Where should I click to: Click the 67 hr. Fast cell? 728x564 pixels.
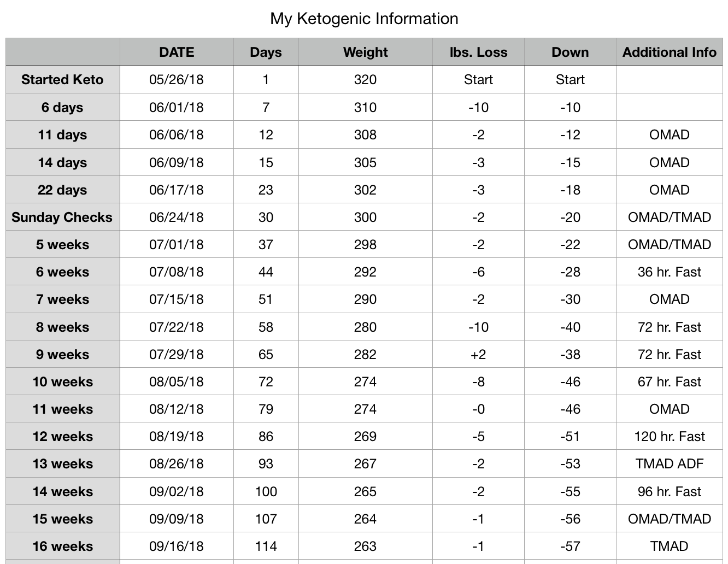pos(670,381)
